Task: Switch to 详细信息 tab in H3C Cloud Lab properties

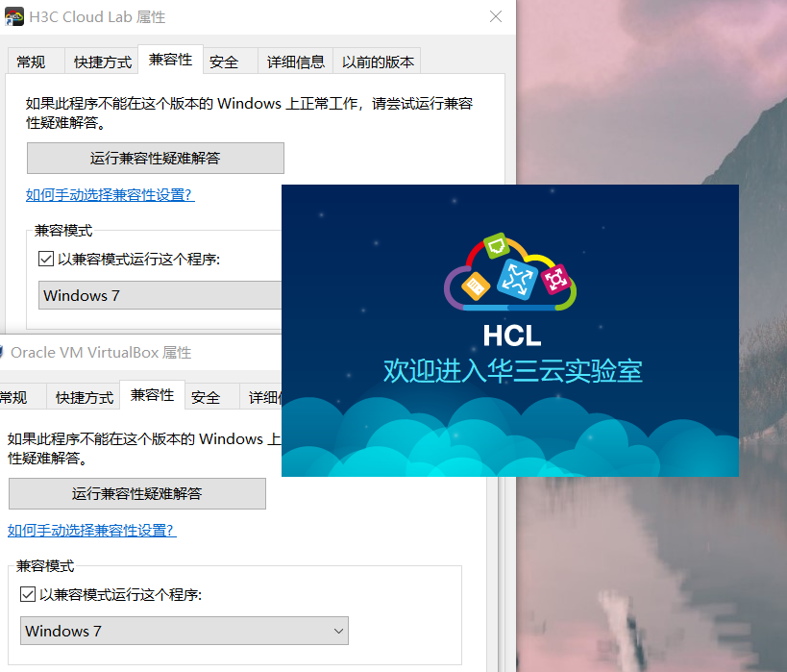Action: tap(296, 62)
